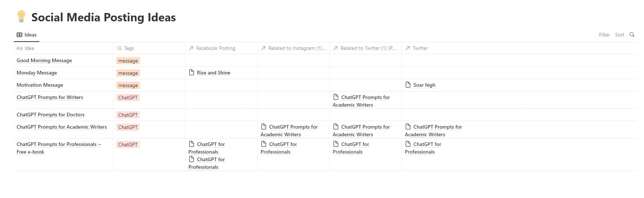Image resolution: width=644 pixels, height=198 pixels.
Task: Open the Sort options
Action: 619,35
